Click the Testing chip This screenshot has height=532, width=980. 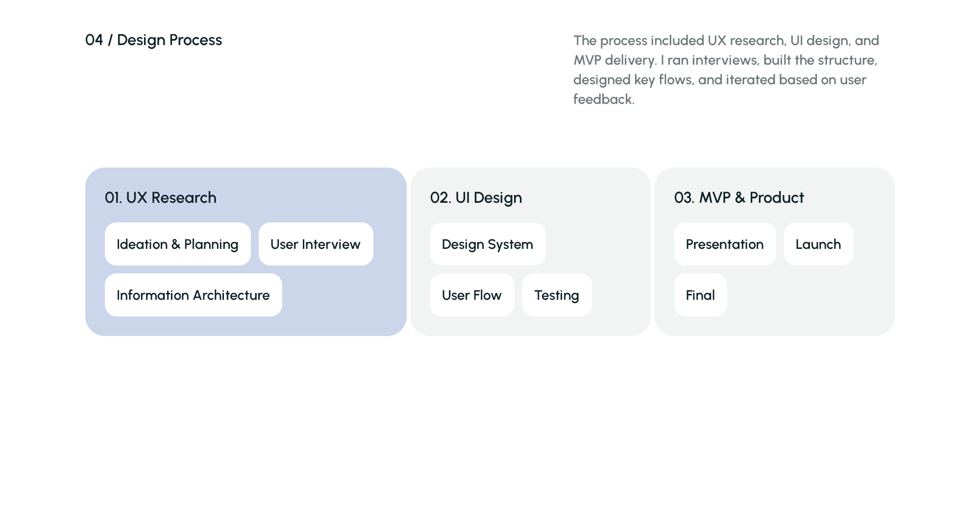557,295
